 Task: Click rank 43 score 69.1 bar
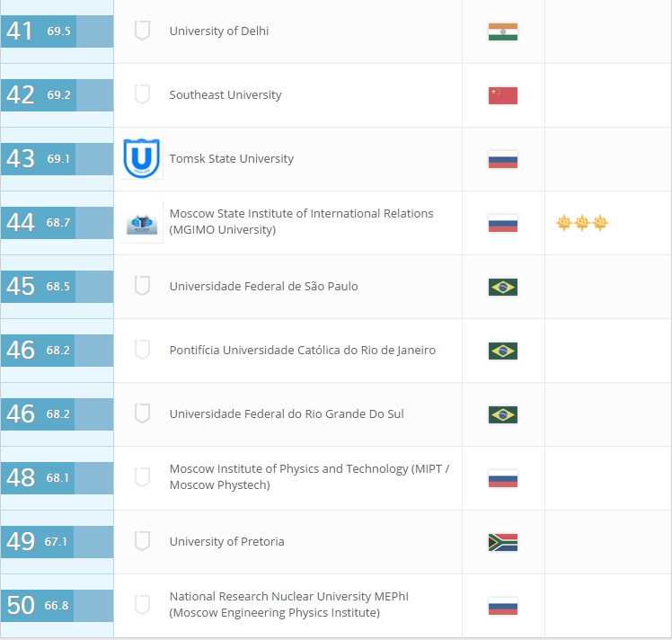point(57,159)
